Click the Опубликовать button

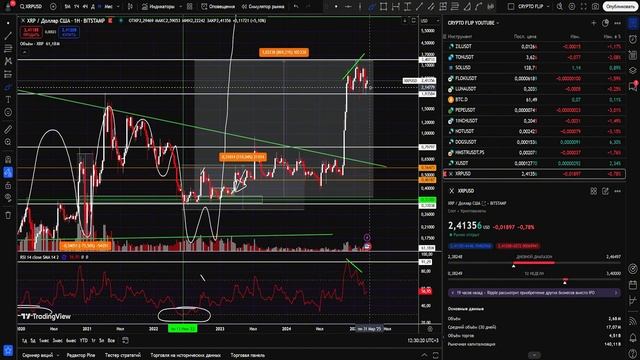pyautogui.click(x=620, y=7)
